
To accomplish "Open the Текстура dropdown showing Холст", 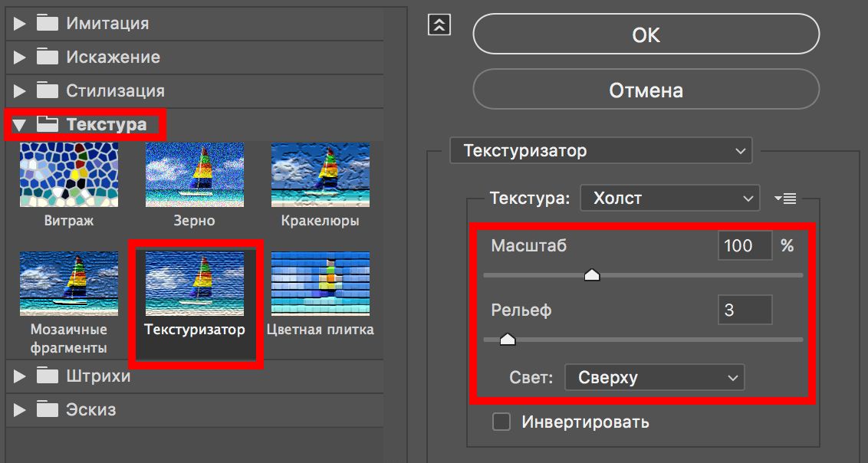I will (669, 198).
